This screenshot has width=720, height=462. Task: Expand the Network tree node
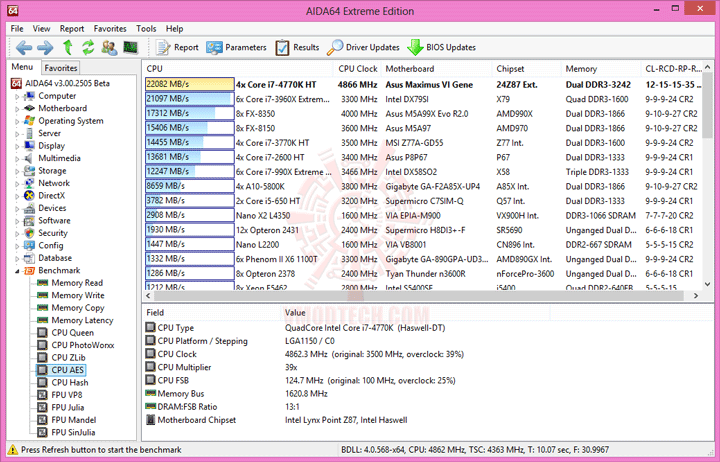[x=17, y=184]
